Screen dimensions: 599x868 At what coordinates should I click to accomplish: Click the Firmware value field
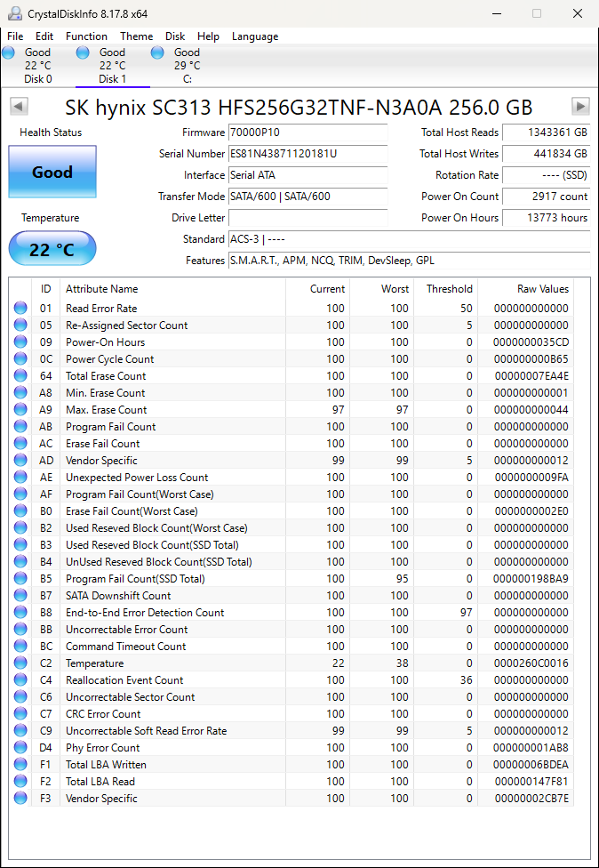(307, 133)
